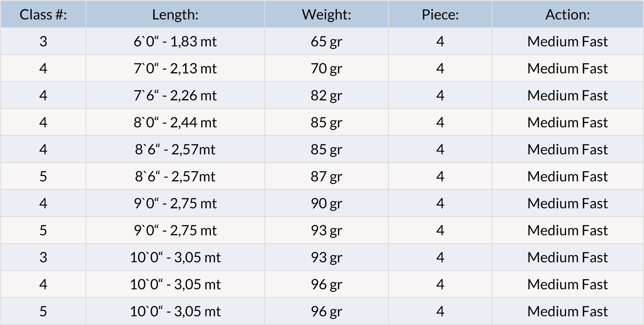The height and width of the screenshot is (325, 644).
Task: Click the 6`0" - 1,83 mt length cell
Action: [175, 42]
